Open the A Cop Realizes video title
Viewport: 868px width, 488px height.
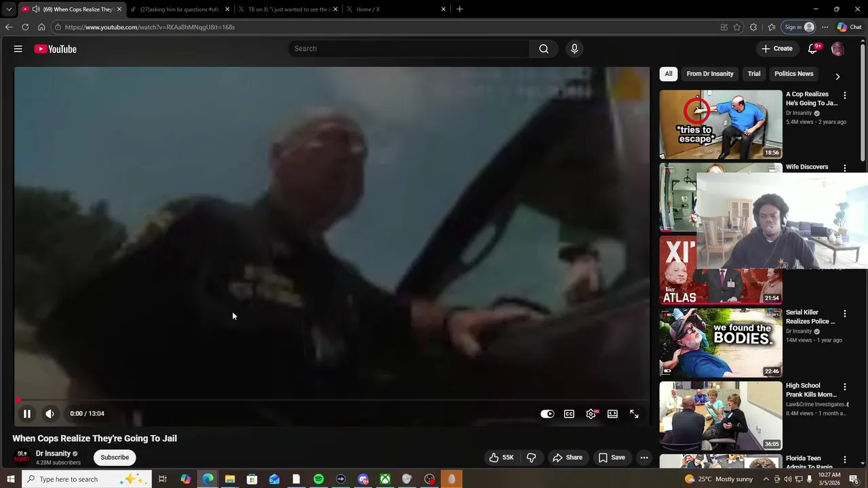[811, 99]
